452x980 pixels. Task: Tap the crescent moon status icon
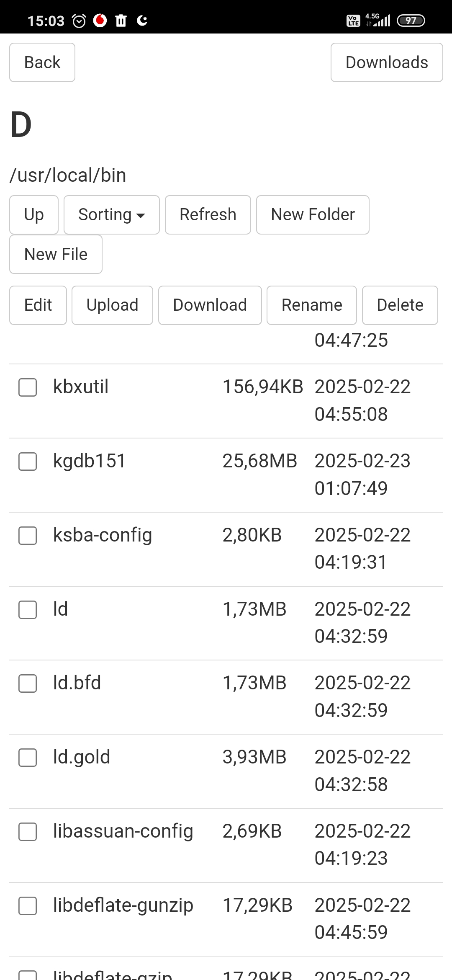click(142, 21)
